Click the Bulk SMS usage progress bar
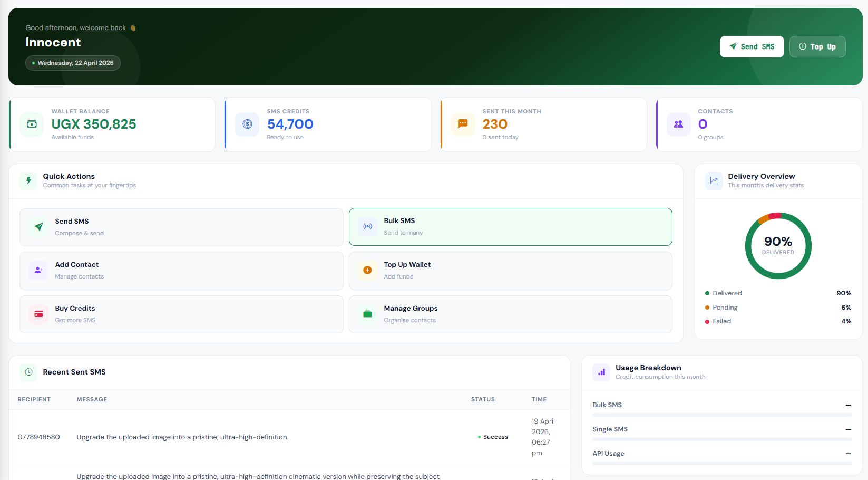 click(722, 415)
